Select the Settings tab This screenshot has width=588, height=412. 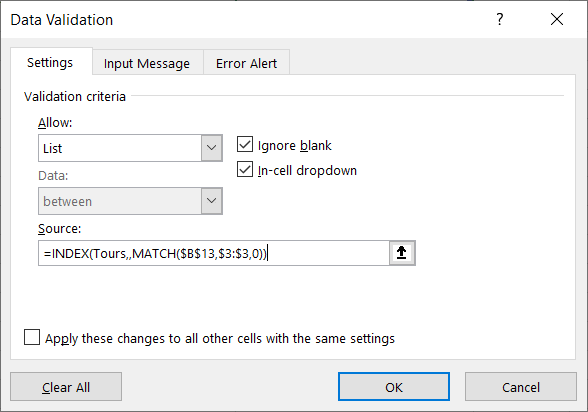click(x=50, y=62)
